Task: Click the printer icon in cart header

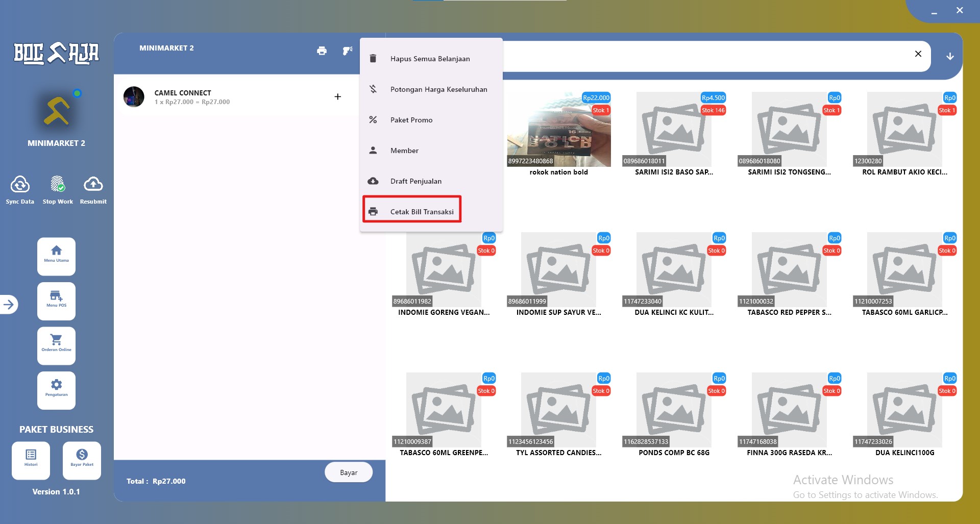Action: [322, 51]
